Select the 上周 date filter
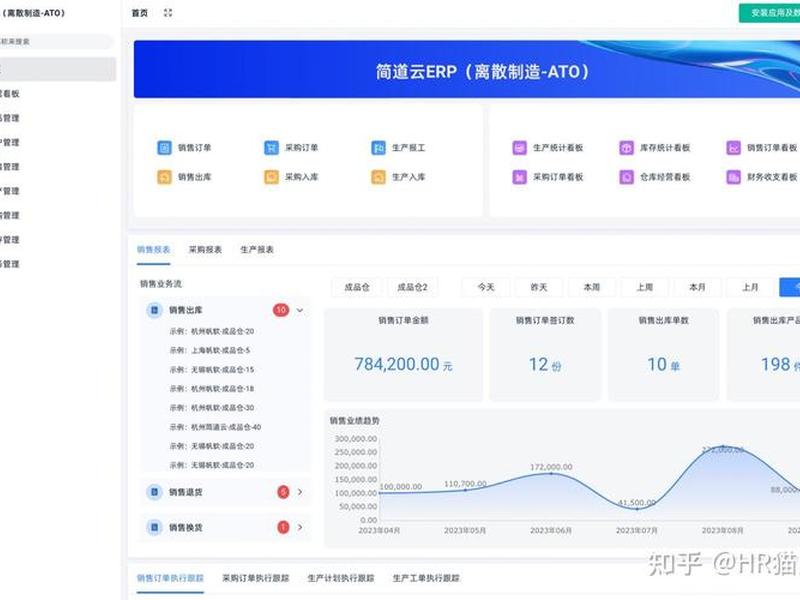 click(x=645, y=287)
